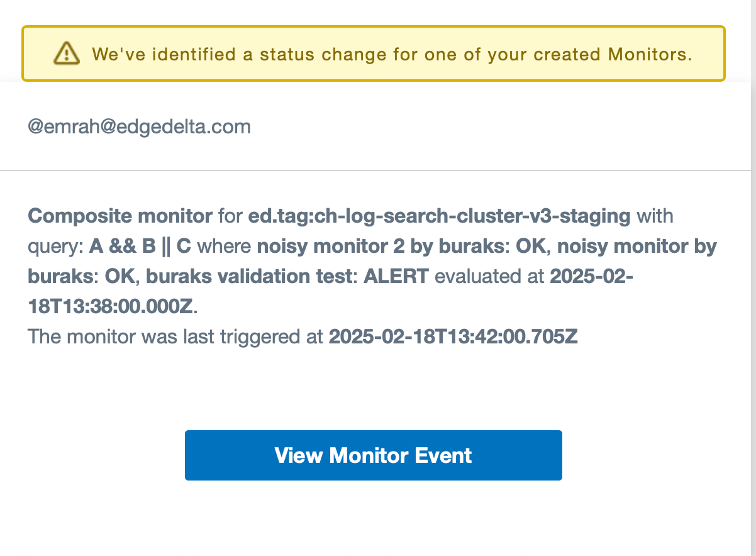Click the word "query:" in the message

point(55,247)
